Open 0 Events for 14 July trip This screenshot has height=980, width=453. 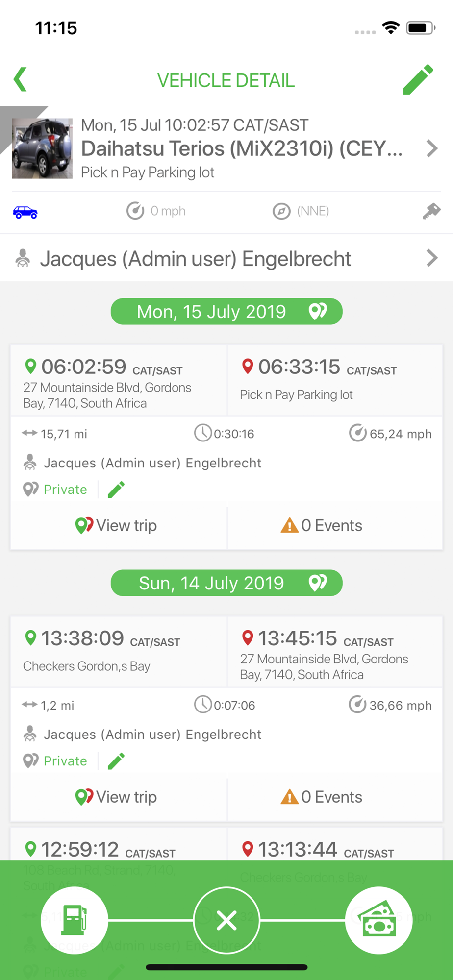322,797
